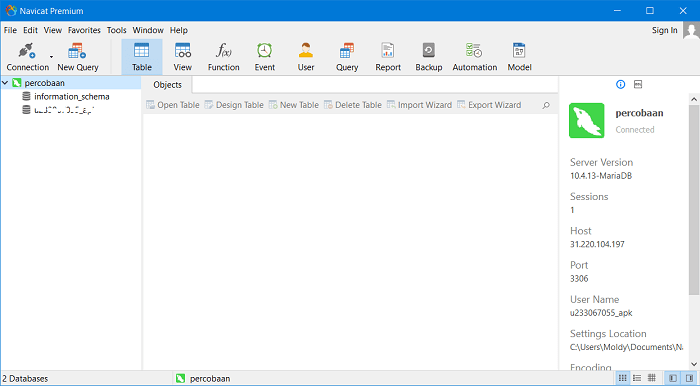
Task: Open the User management icon
Action: pyautogui.click(x=306, y=57)
